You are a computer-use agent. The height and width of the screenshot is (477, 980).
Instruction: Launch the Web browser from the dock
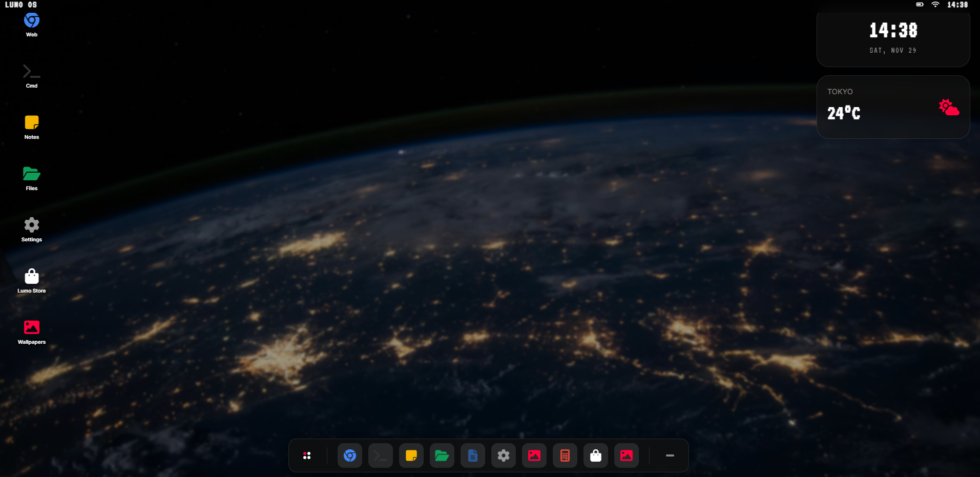[349, 455]
